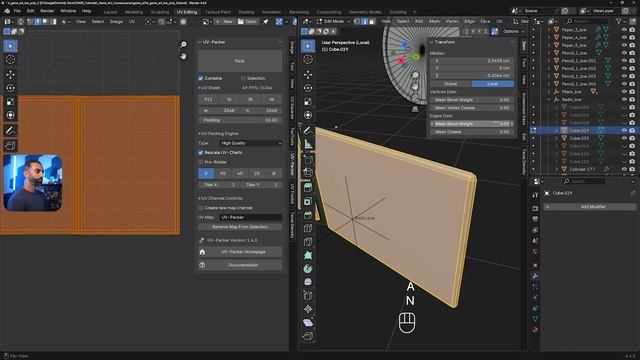This screenshot has height=360, width=640.
Task: Switch to the Texture Paint workspace tab
Action: tap(218, 12)
